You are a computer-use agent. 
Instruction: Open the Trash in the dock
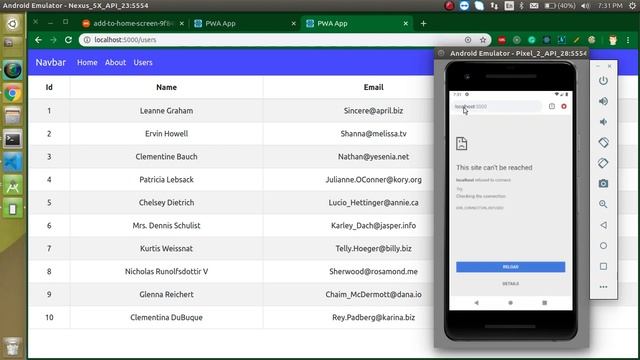click(13, 347)
